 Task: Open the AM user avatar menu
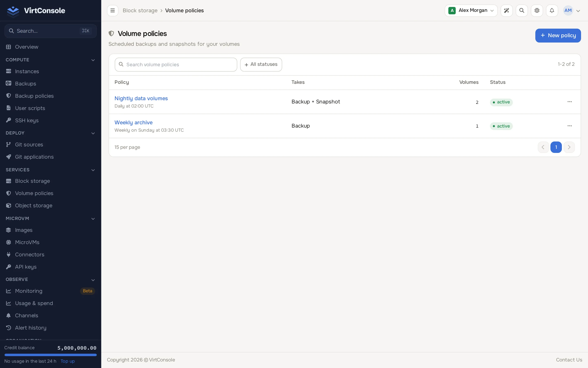(x=571, y=10)
